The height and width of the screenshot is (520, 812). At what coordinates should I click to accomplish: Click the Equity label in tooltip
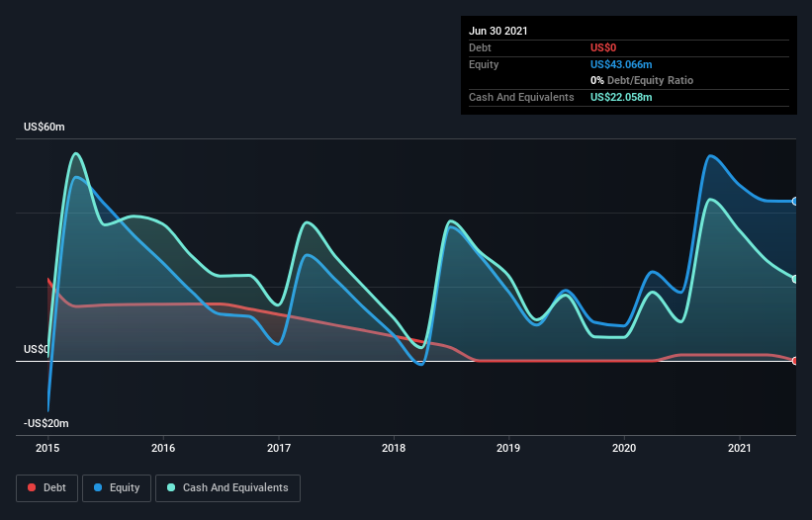pyautogui.click(x=484, y=64)
